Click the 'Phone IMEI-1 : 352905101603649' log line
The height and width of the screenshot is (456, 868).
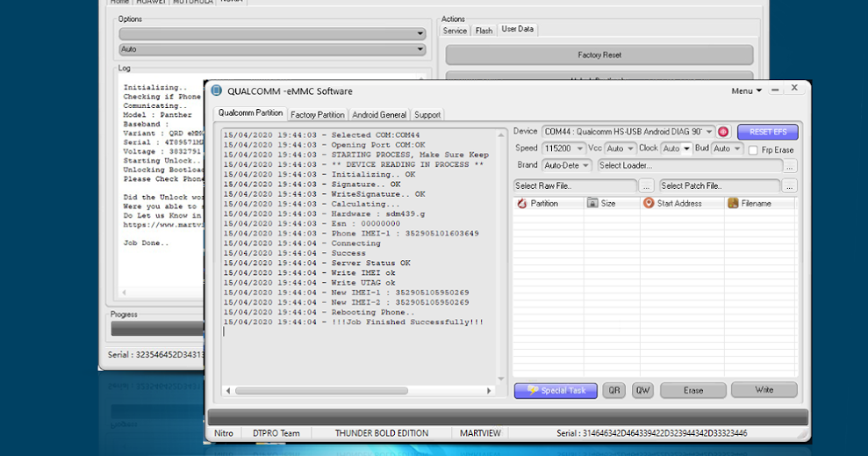click(351, 233)
